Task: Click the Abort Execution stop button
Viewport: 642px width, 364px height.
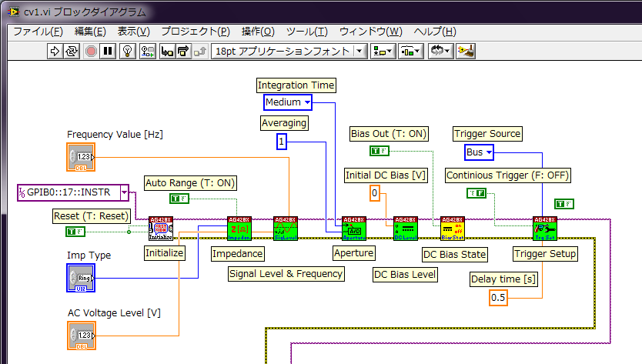Action: click(x=91, y=52)
